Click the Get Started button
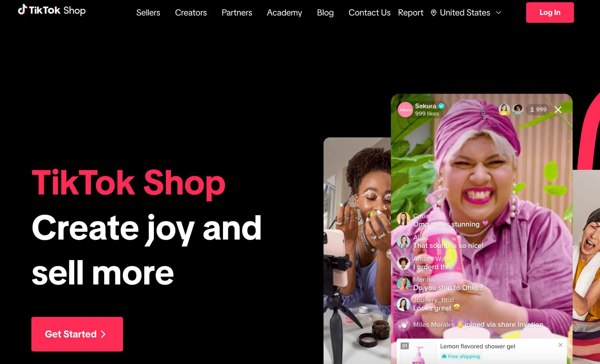 (x=77, y=334)
